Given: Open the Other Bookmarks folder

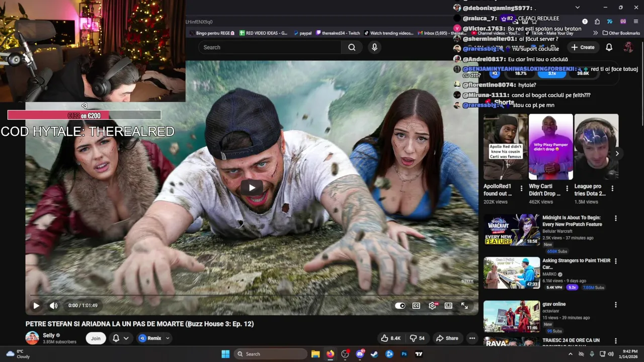Looking at the screenshot, I should coord(621,33).
